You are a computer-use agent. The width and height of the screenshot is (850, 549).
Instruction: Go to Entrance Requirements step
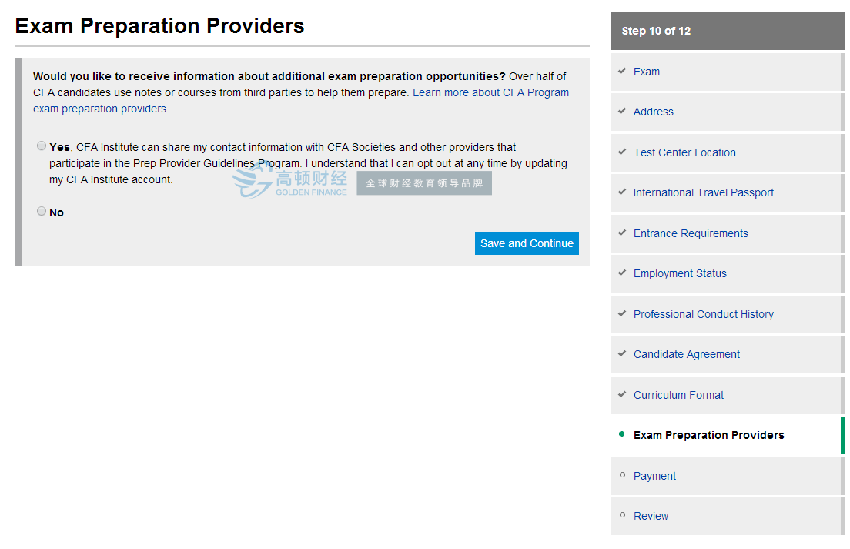690,233
